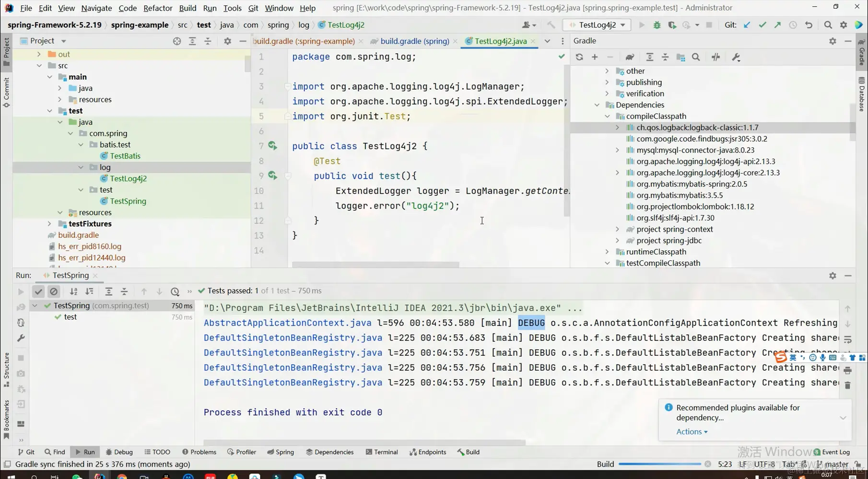Open Gradle panel gear options
The height and width of the screenshot is (479, 868).
tap(833, 41)
